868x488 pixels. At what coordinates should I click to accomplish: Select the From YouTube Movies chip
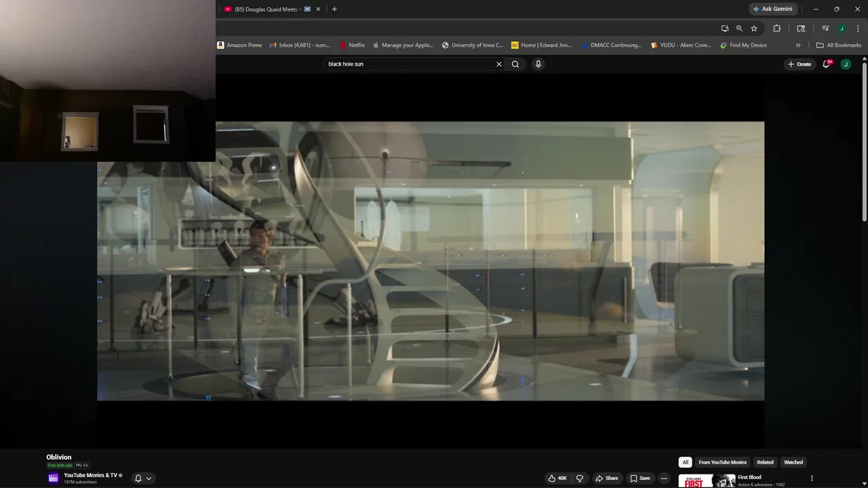722,462
